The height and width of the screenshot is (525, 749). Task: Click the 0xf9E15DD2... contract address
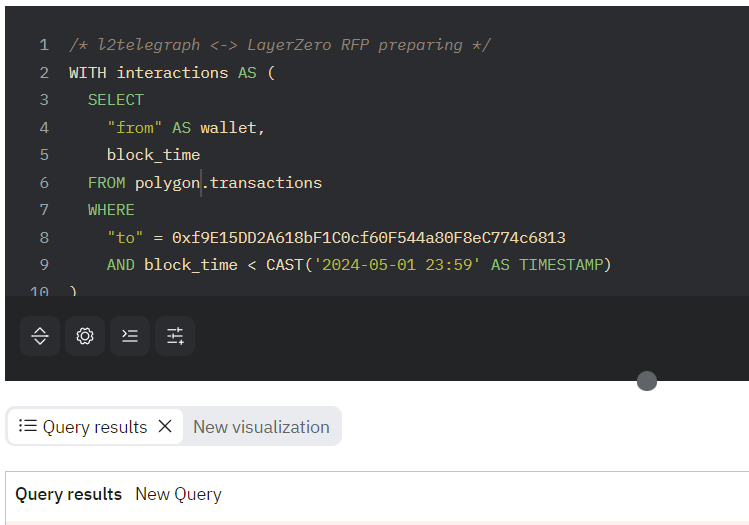pos(369,237)
